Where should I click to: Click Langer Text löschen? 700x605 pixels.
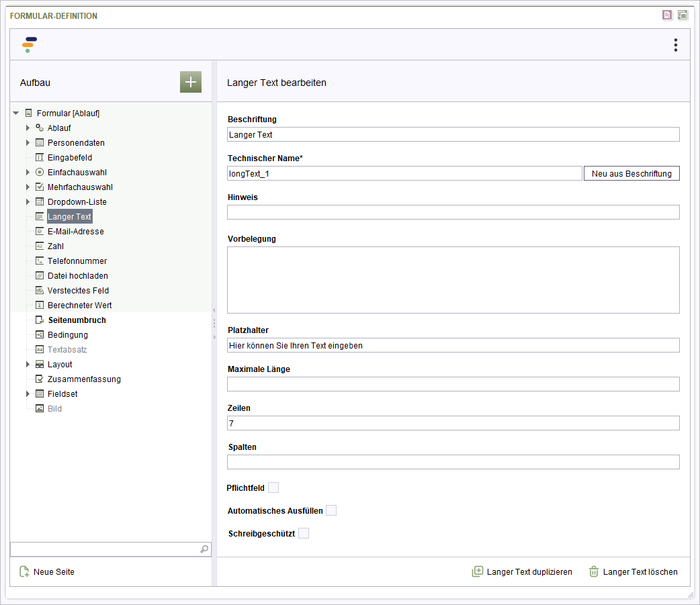(633, 571)
